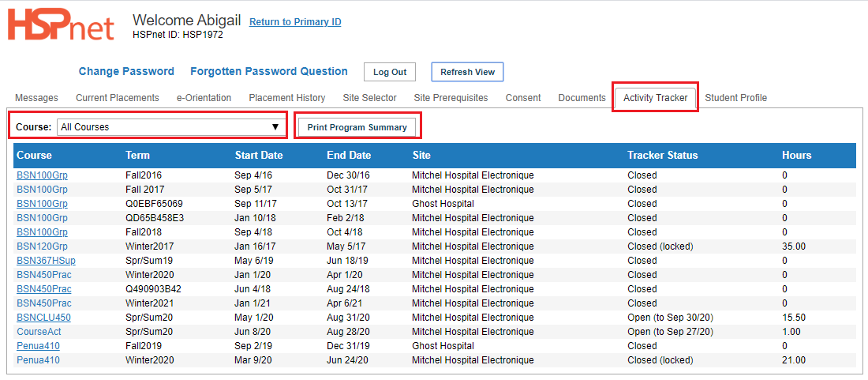Open the Course dropdown list

point(171,127)
